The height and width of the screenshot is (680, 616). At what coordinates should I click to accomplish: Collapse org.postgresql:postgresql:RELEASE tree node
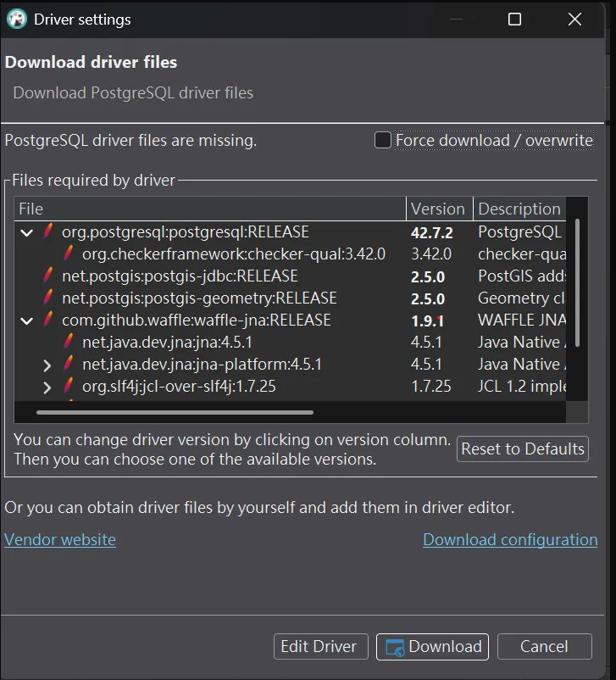tap(27, 233)
